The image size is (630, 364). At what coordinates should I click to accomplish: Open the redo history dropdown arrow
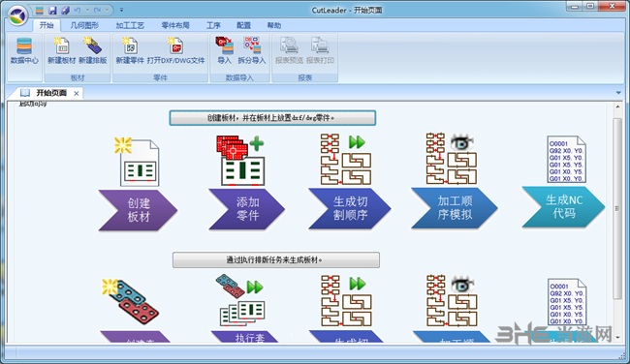(107, 10)
